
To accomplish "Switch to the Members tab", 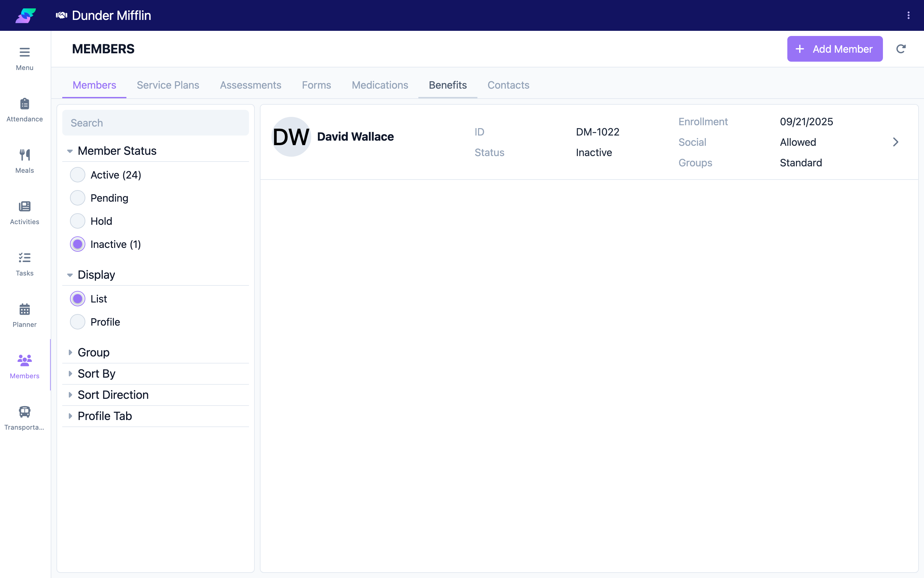I will 94,85.
